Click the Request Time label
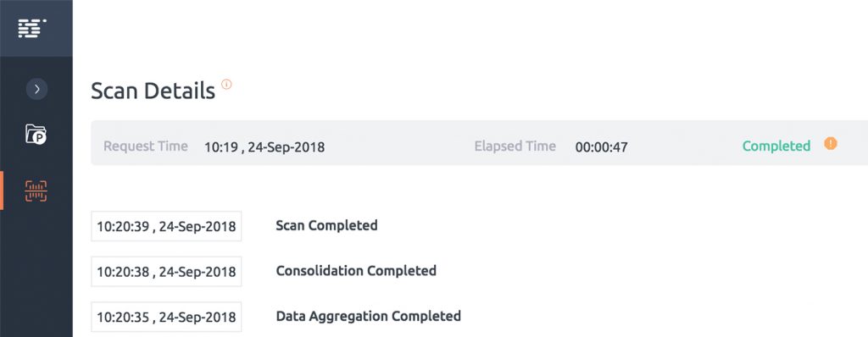Screen dimensions: 868x337 coord(146,146)
